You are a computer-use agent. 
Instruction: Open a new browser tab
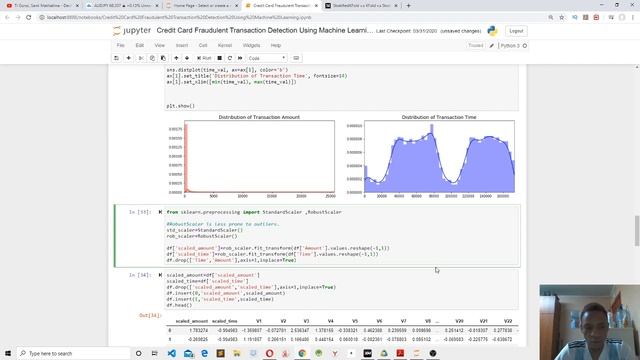pos(408,6)
